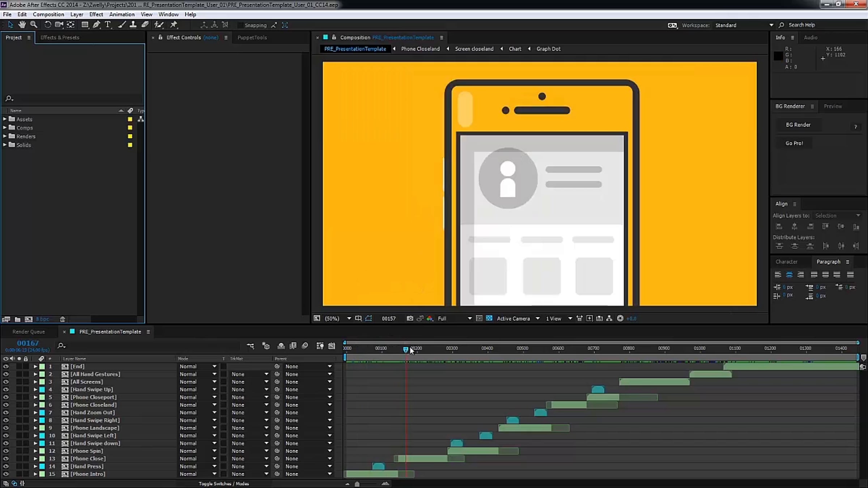Screen dimensions: 868x488
Task: Switch to the Effects & Presets tab
Action: 60,37
